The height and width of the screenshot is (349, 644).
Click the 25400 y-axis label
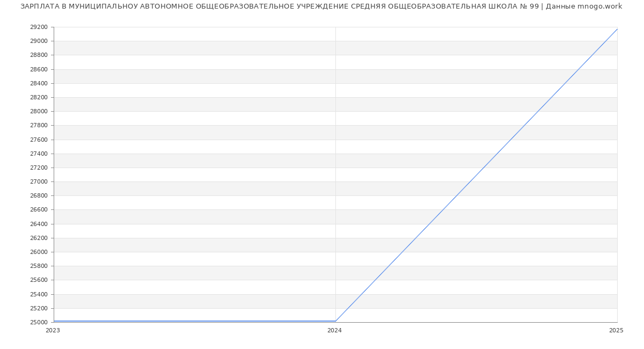pos(39,294)
